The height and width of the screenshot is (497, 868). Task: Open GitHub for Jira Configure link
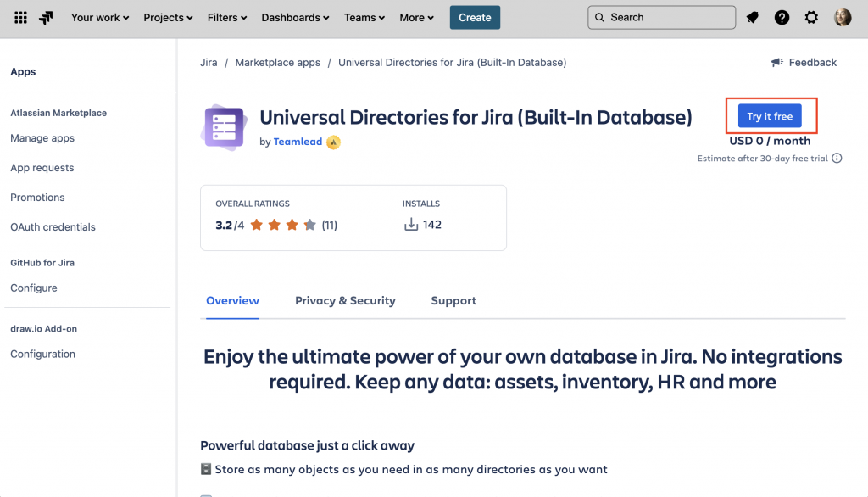(x=34, y=288)
